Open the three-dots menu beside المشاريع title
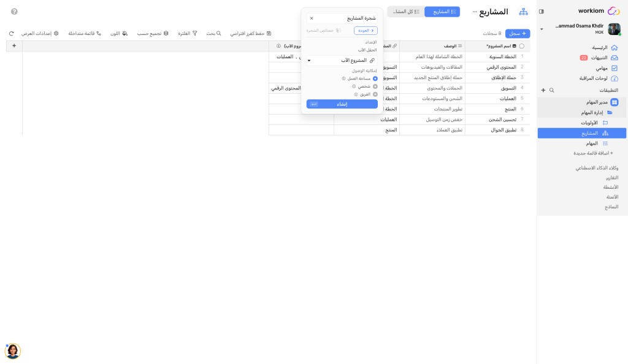The image size is (628, 364). coord(475,12)
